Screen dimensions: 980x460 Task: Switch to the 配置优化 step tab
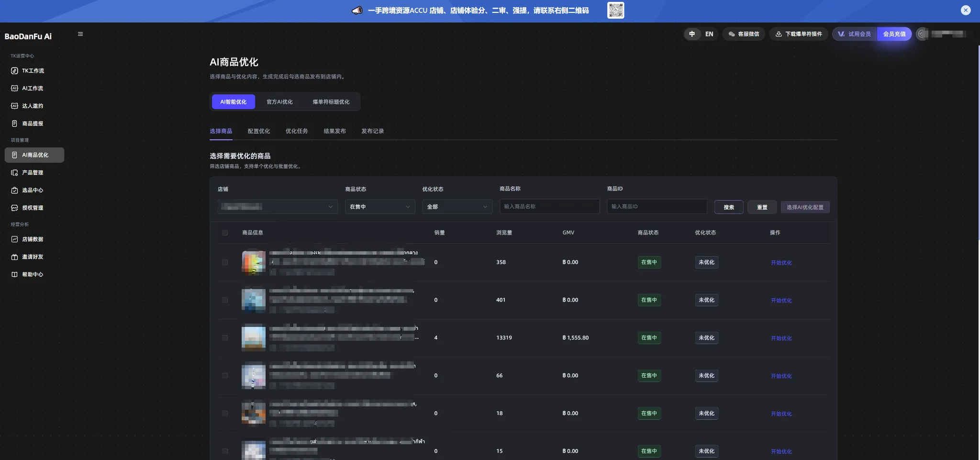coord(259,131)
